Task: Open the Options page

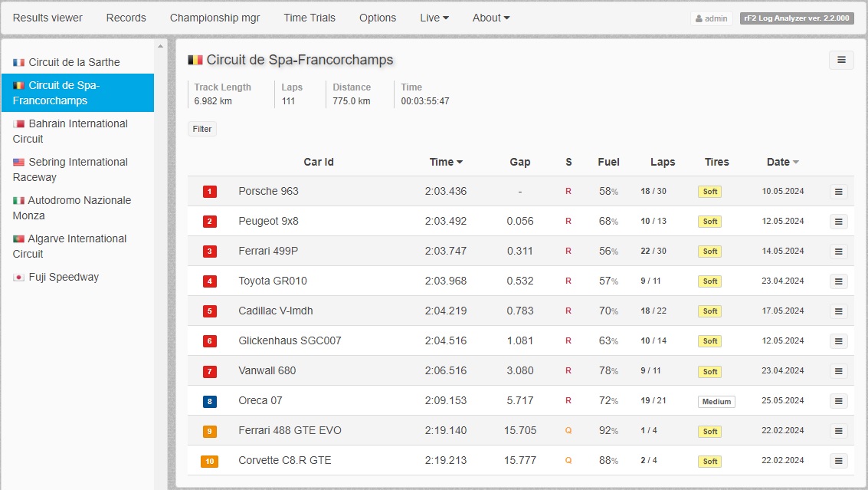Action: click(x=378, y=18)
